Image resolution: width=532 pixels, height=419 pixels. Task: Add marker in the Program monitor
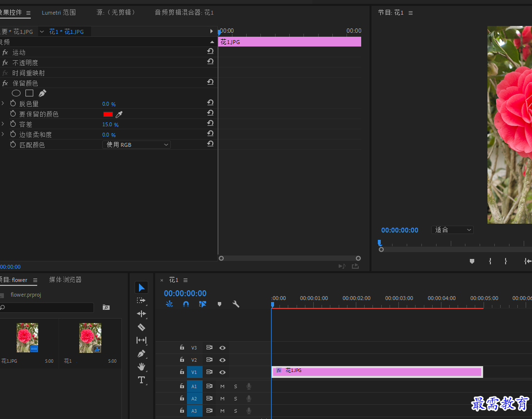[472, 261]
